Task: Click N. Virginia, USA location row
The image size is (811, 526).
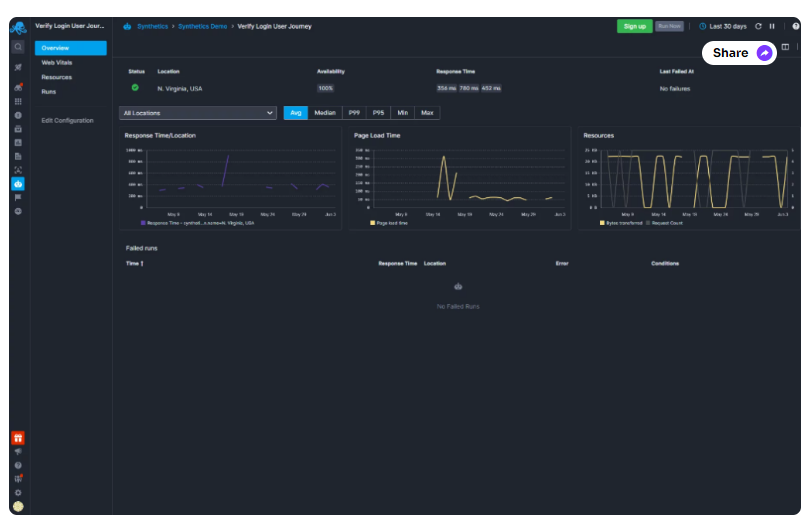Action: [180, 89]
